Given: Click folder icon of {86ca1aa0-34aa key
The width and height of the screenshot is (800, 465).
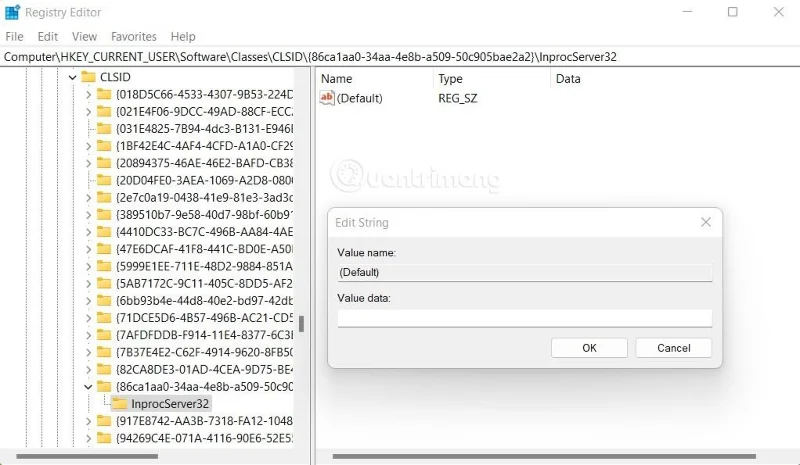Looking at the screenshot, I should (x=104, y=386).
